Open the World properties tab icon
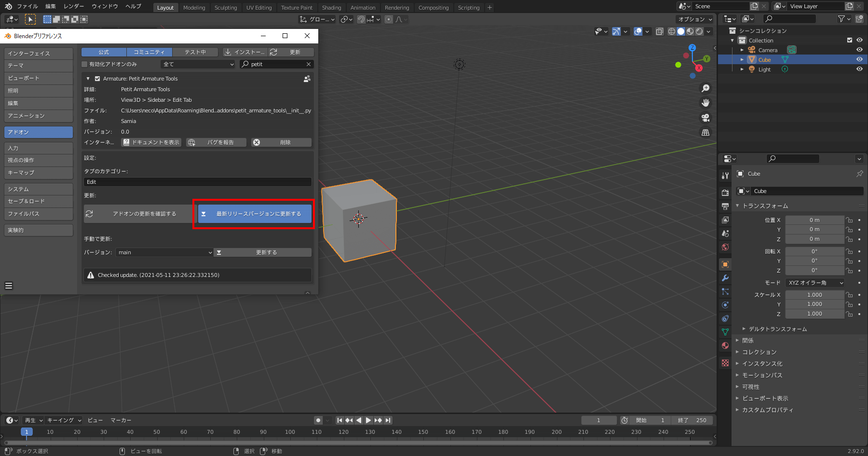This screenshot has height=456, width=868. (725, 247)
